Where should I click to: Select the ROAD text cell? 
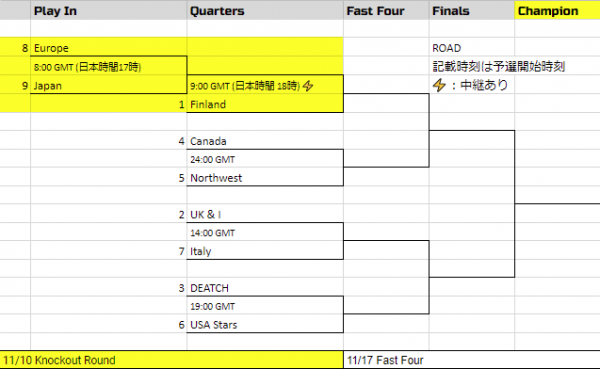[472, 47]
